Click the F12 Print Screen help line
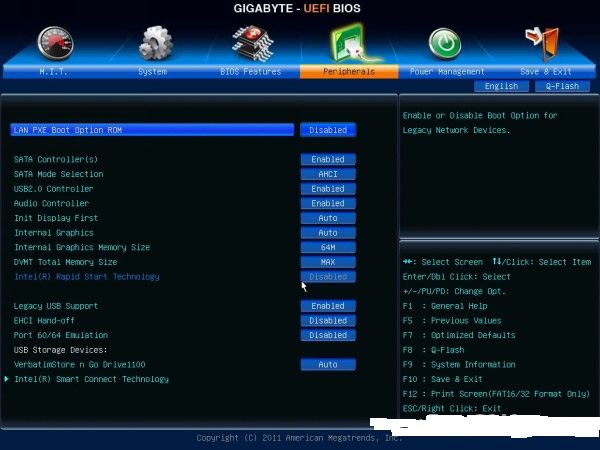This screenshot has width=600, height=450. point(496,394)
